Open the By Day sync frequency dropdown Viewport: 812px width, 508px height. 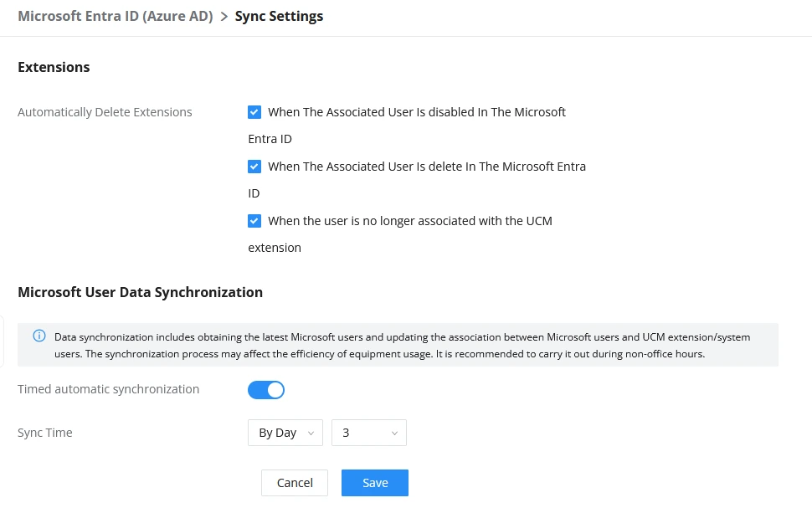point(285,433)
